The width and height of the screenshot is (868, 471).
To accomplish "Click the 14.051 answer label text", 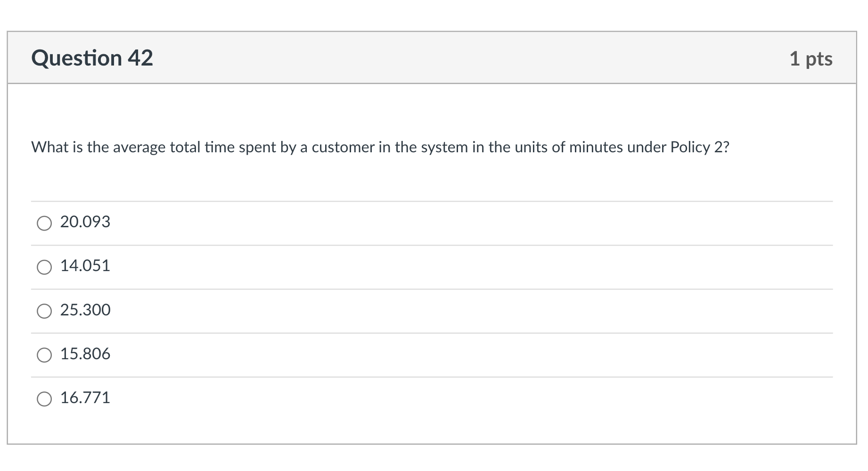I will (85, 266).
